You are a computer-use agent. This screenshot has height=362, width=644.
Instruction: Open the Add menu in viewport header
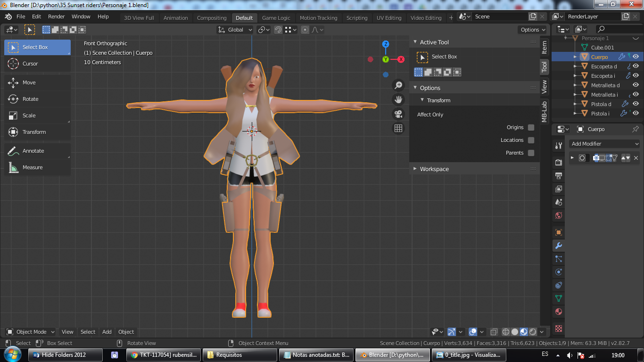(x=107, y=332)
